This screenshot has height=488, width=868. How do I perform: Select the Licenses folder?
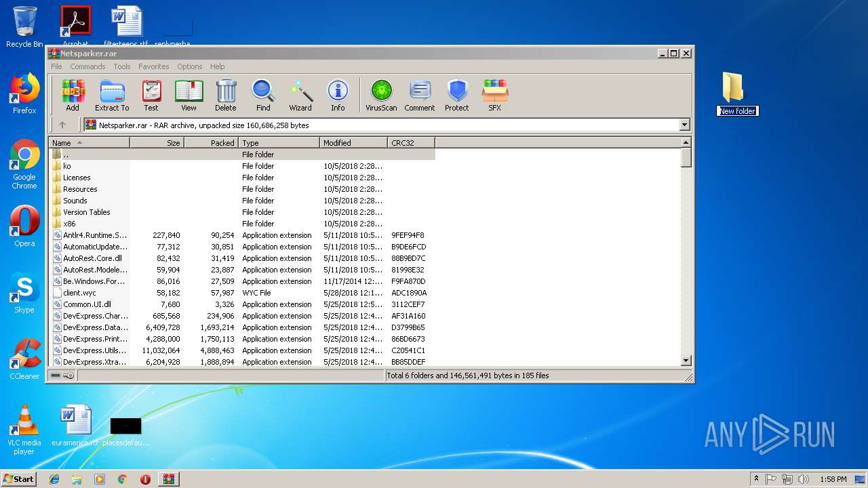pyautogui.click(x=242, y=178)
